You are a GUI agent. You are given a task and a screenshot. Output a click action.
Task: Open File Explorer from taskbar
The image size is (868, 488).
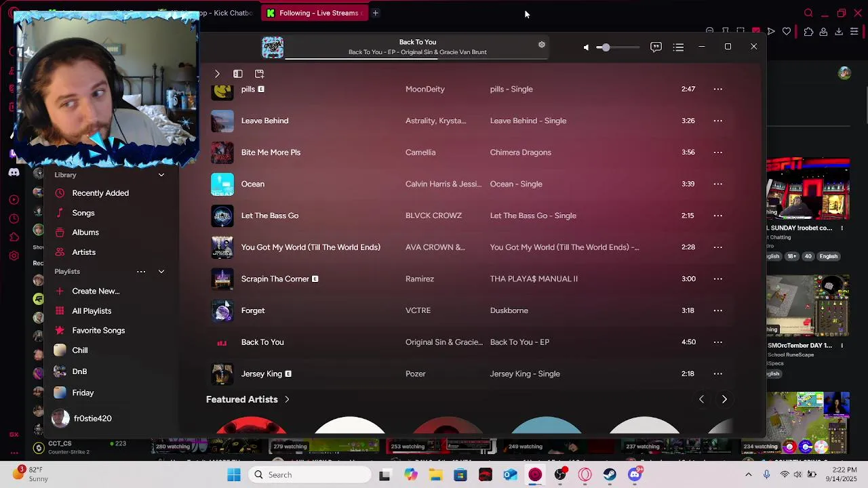tap(435, 475)
